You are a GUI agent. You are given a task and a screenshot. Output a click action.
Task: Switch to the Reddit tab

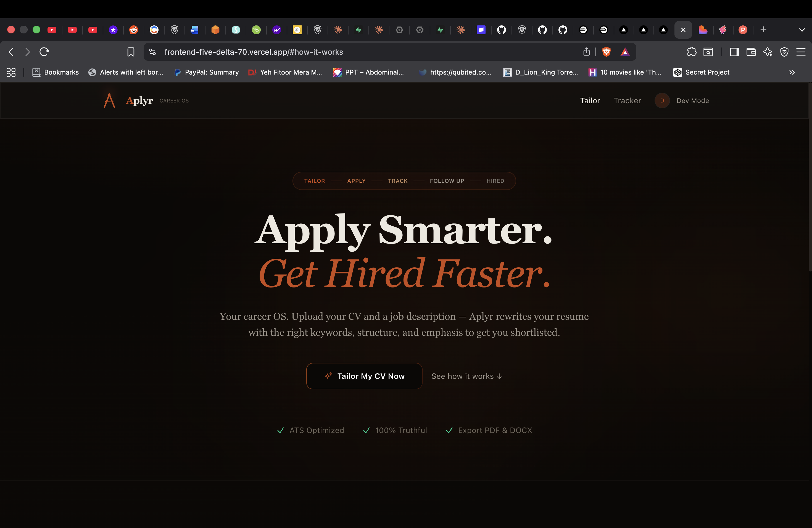click(x=133, y=30)
